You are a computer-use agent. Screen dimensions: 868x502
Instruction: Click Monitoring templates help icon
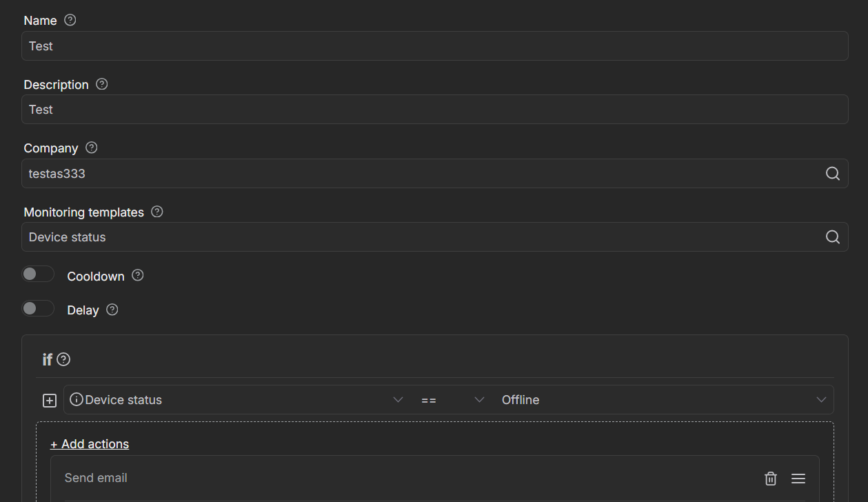(x=157, y=212)
